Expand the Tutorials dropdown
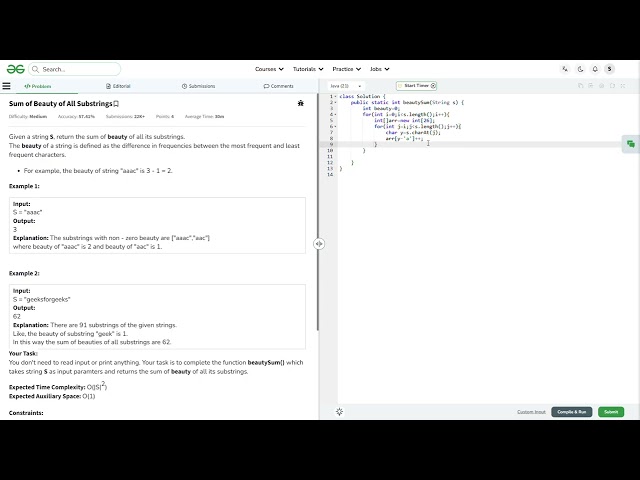Screen dimensions: 640x480 (308, 69)
